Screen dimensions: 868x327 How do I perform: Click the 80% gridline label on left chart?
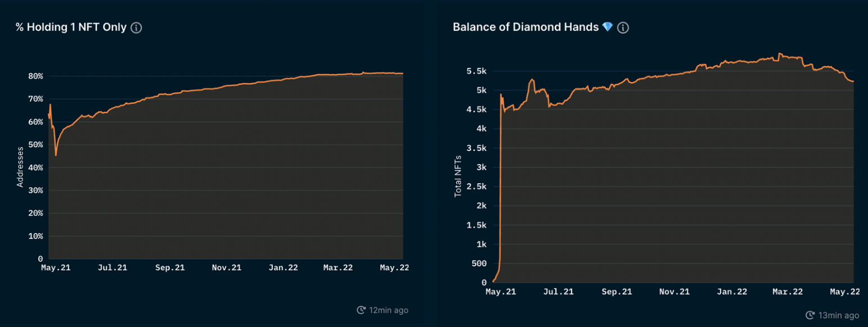click(x=36, y=76)
